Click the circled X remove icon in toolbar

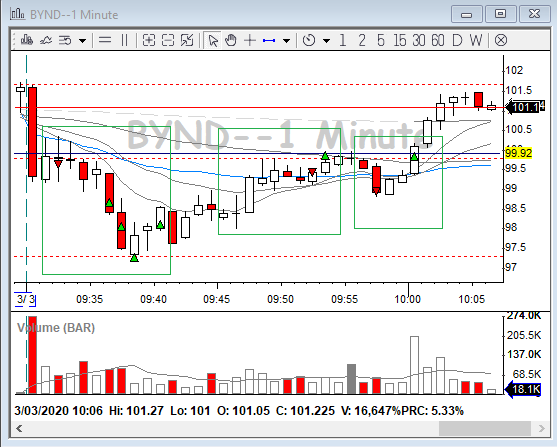click(501, 40)
